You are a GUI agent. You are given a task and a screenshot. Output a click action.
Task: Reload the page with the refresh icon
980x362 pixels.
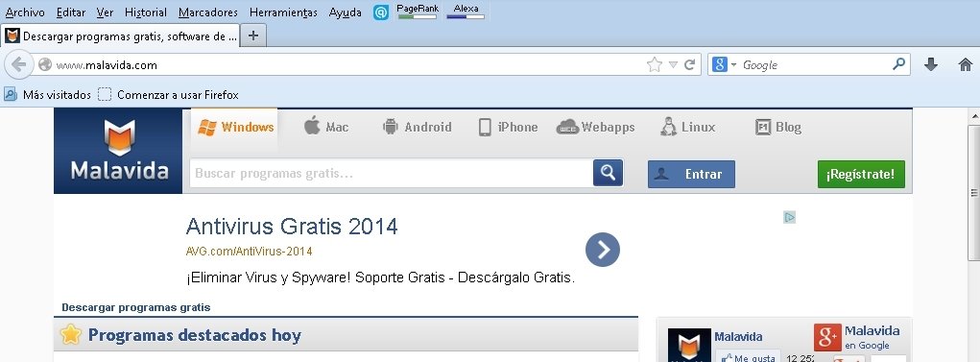point(689,64)
